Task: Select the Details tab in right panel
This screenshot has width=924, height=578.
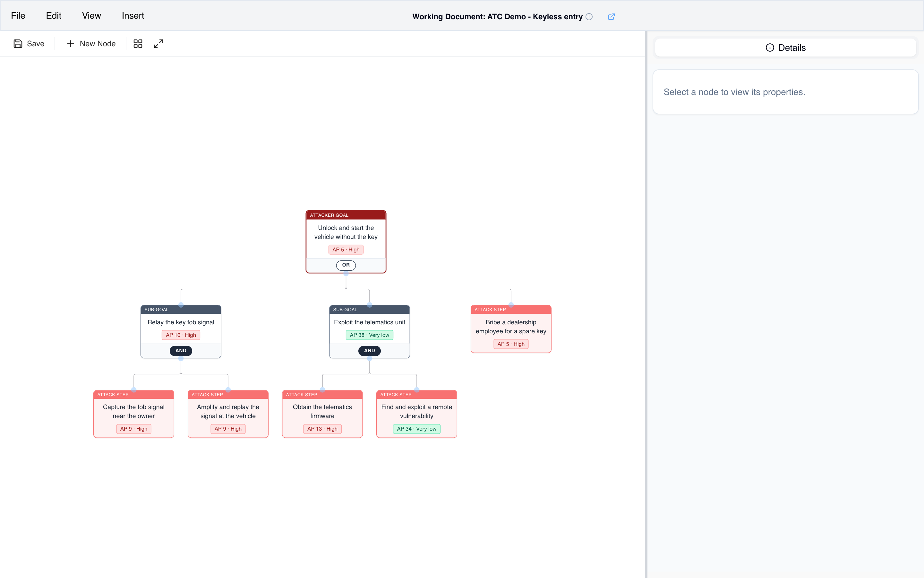Action: (x=785, y=48)
